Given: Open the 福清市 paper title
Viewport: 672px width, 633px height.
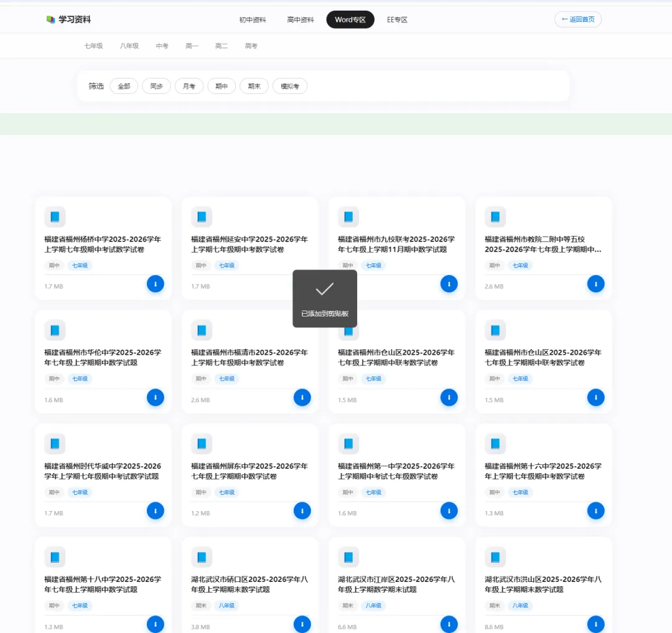Looking at the screenshot, I should click(x=250, y=357).
